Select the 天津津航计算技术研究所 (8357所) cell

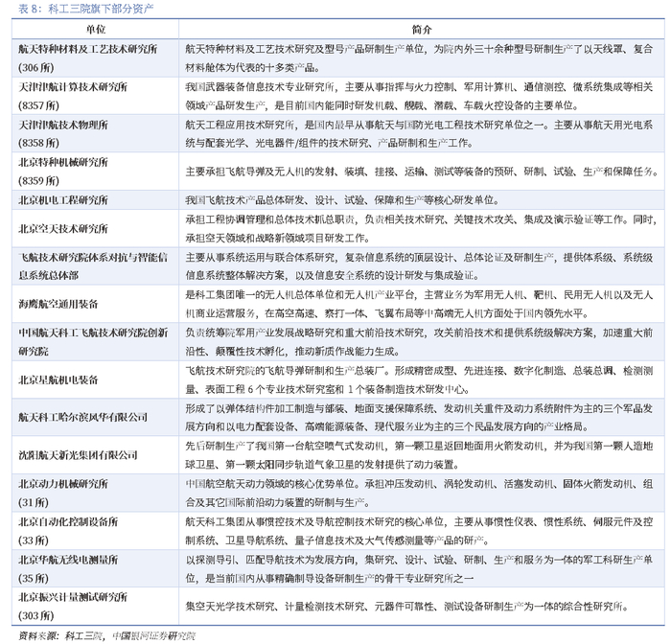tap(95, 96)
